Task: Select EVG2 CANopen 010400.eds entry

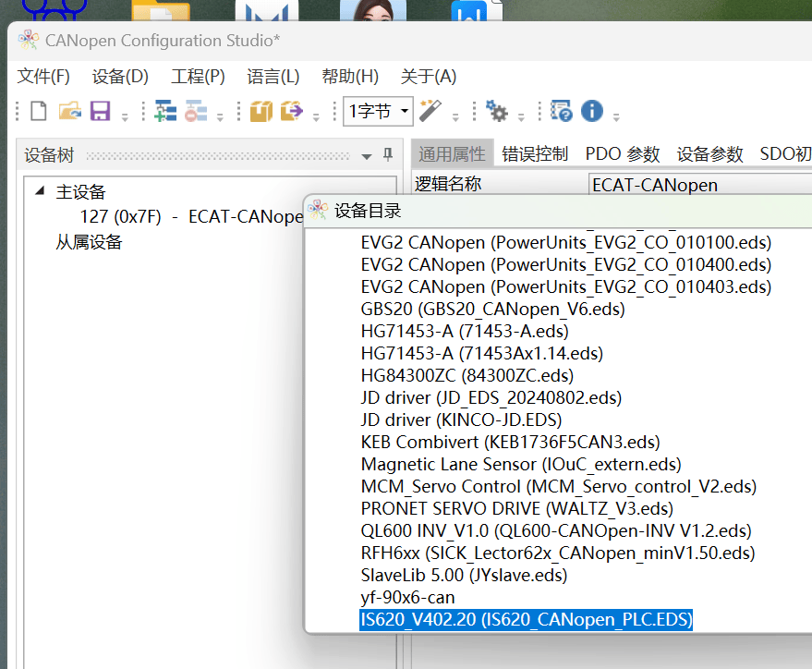Action: pos(566,264)
